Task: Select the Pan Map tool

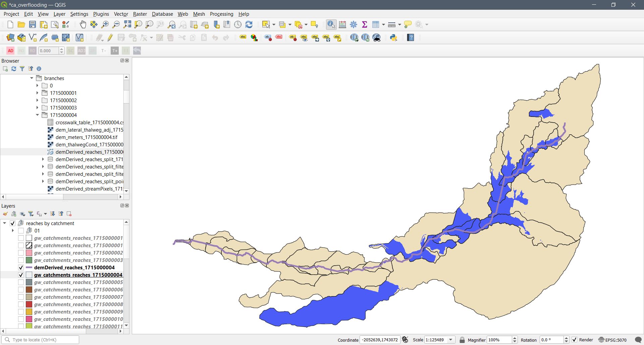Action: coord(83,24)
